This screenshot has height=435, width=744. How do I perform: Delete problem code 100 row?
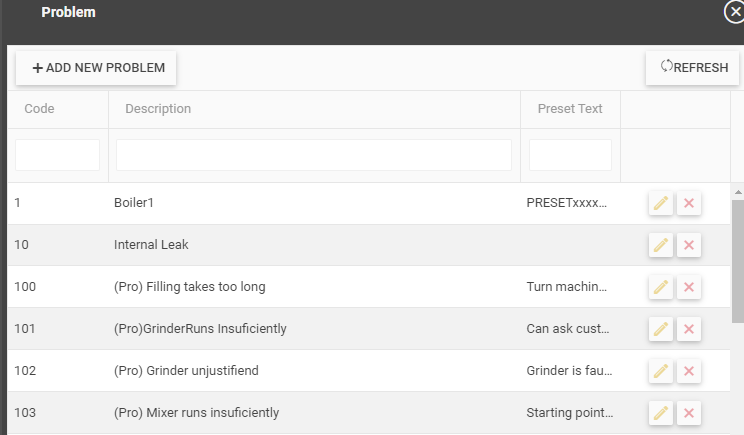tap(689, 287)
